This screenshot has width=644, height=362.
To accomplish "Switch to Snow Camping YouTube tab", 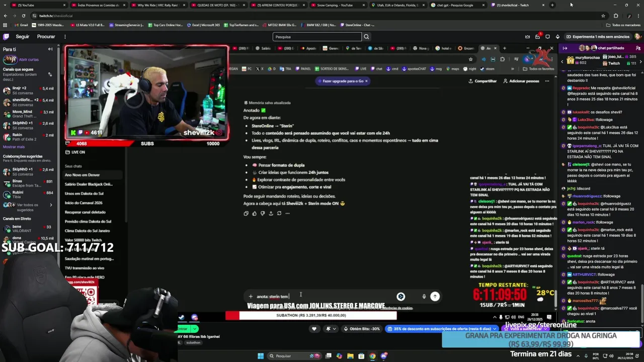I will point(337,5).
